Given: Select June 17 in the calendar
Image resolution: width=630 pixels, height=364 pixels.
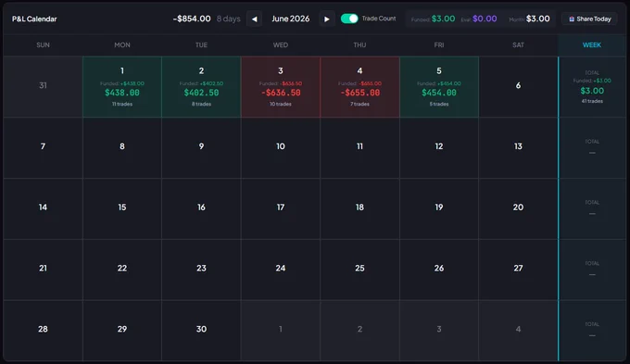Looking at the screenshot, I should tap(281, 209).
